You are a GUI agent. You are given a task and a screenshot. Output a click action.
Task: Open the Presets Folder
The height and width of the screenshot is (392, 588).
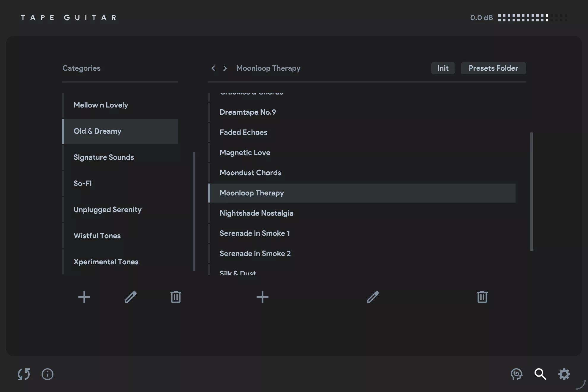pyautogui.click(x=493, y=68)
